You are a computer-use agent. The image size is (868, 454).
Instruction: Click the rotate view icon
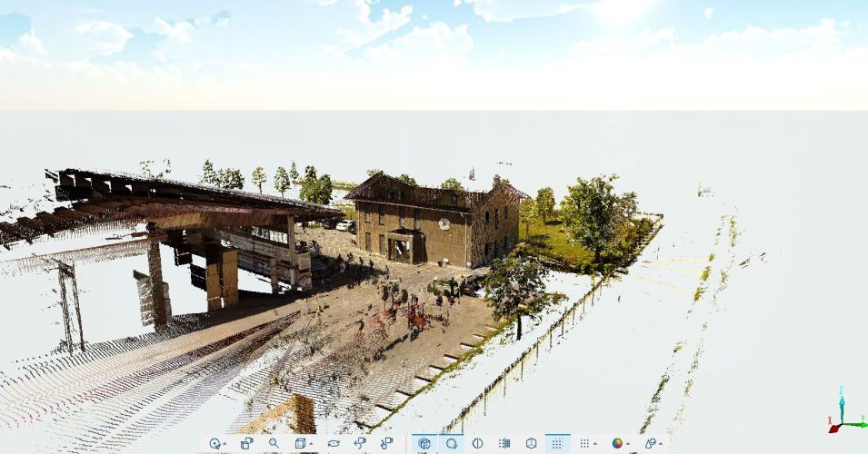334,444
